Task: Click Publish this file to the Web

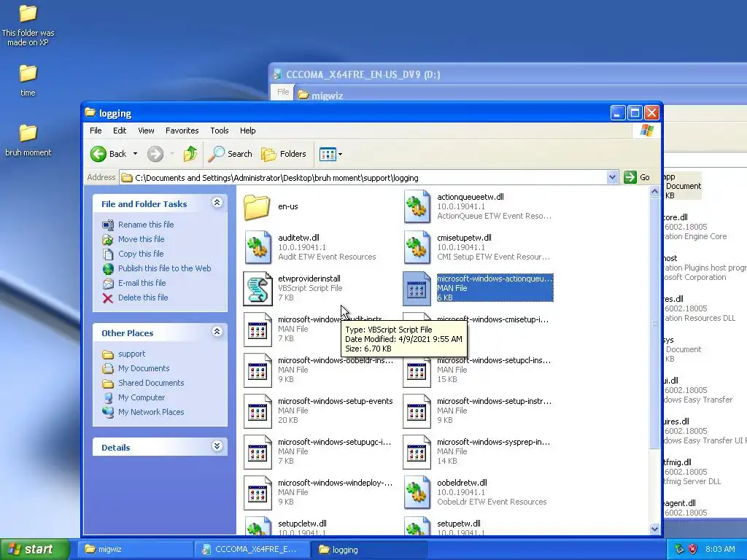Action: (x=164, y=268)
